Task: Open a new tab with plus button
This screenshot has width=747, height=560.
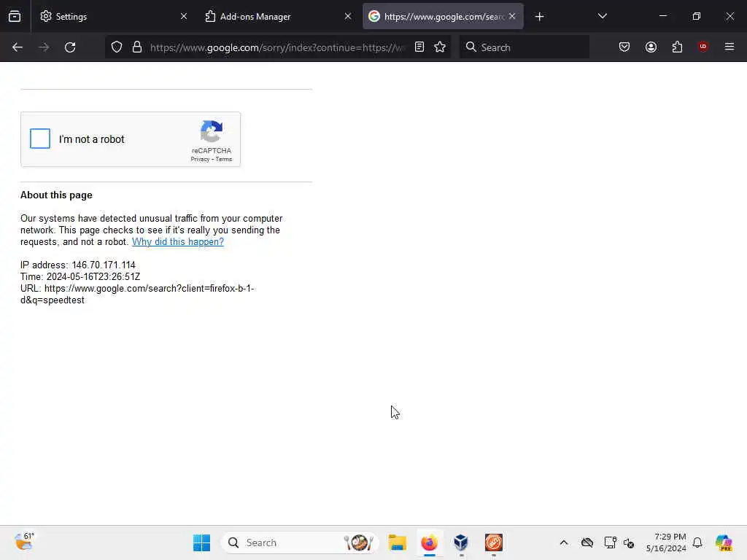Action: point(539,17)
